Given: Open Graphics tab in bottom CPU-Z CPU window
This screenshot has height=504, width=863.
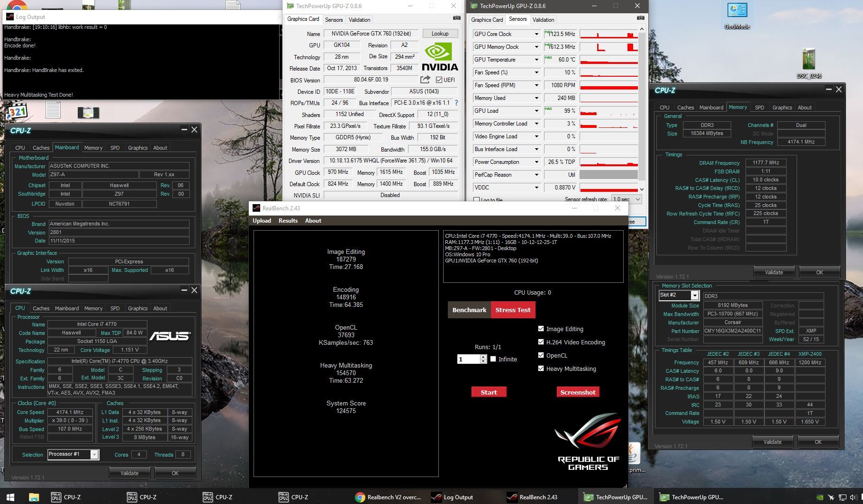Looking at the screenshot, I should (x=137, y=308).
